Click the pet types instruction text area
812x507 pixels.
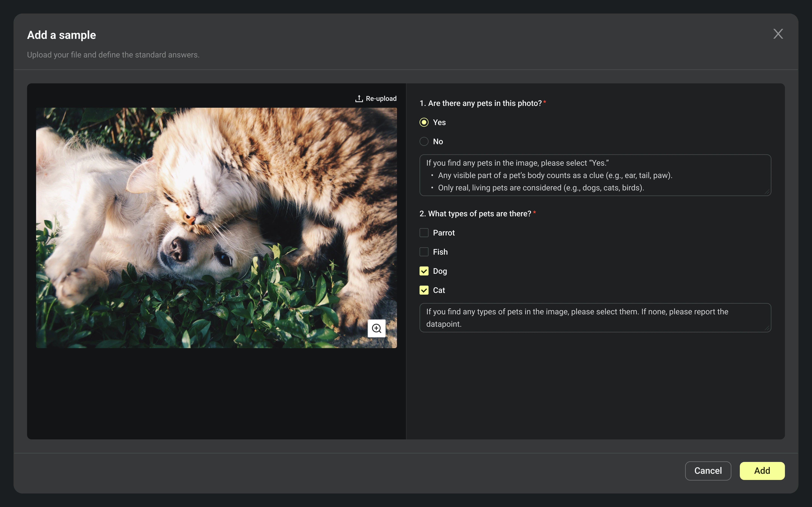pos(595,318)
